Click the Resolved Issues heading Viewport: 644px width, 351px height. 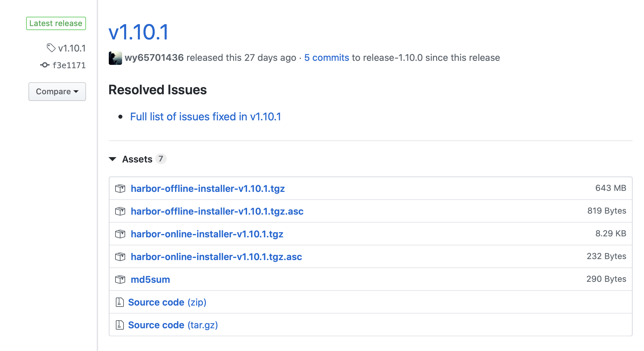158,90
